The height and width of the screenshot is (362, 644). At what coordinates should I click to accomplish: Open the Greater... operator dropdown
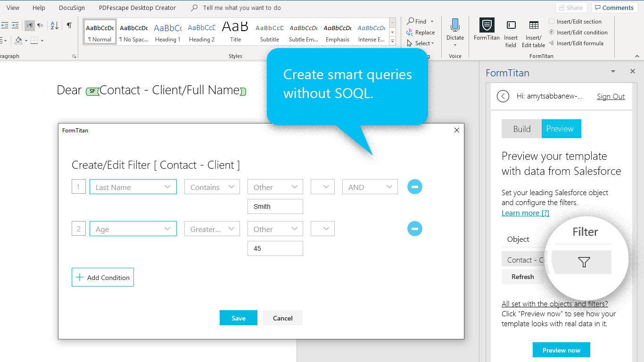click(212, 229)
